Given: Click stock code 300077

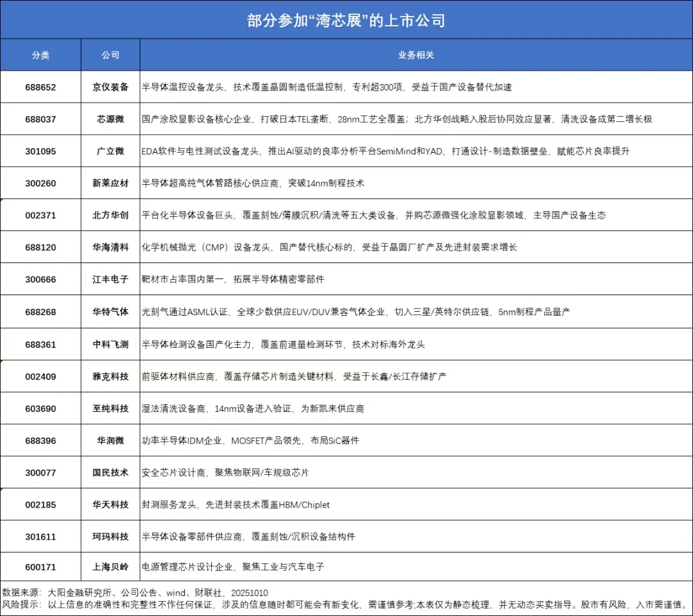Looking at the screenshot, I should point(40,473).
